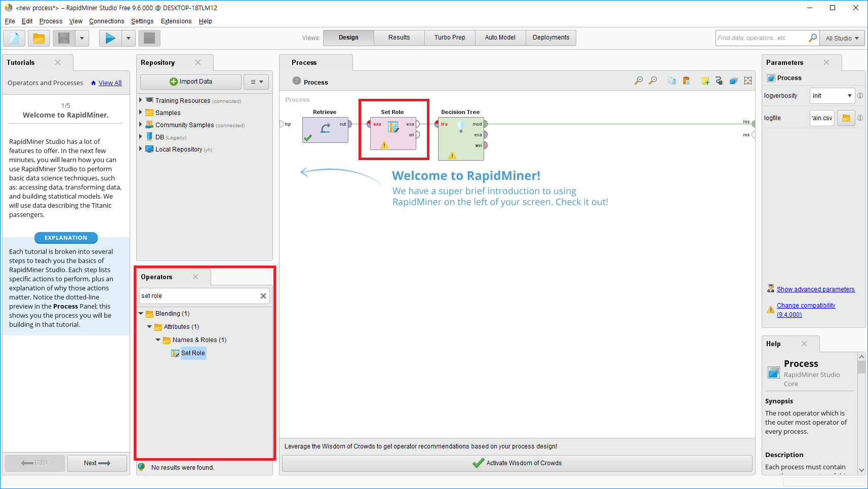The height and width of the screenshot is (489, 868).
Task: Select the Set Role operator on the canvas
Action: point(393,133)
